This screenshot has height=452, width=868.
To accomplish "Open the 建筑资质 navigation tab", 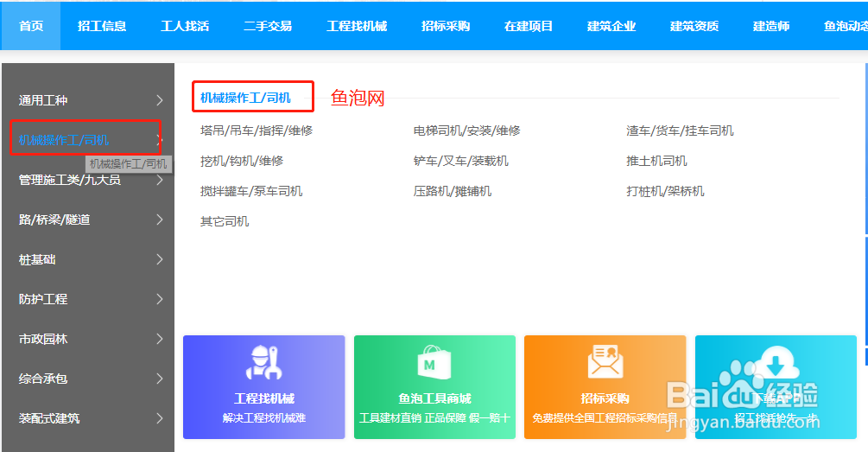I will (x=694, y=26).
